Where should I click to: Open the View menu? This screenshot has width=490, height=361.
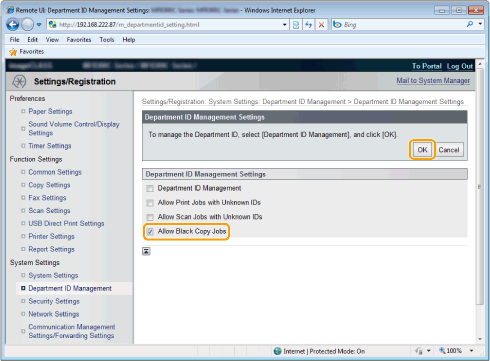(x=52, y=40)
